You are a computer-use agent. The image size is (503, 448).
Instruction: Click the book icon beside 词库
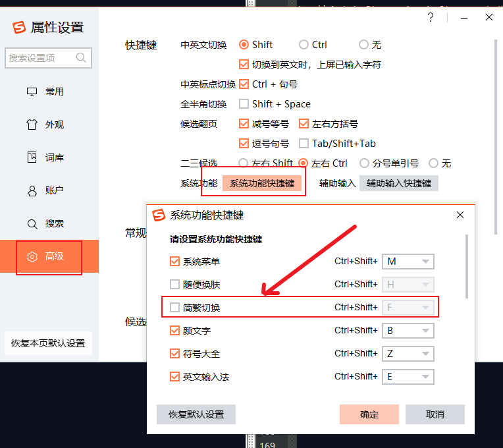(x=32, y=157)
